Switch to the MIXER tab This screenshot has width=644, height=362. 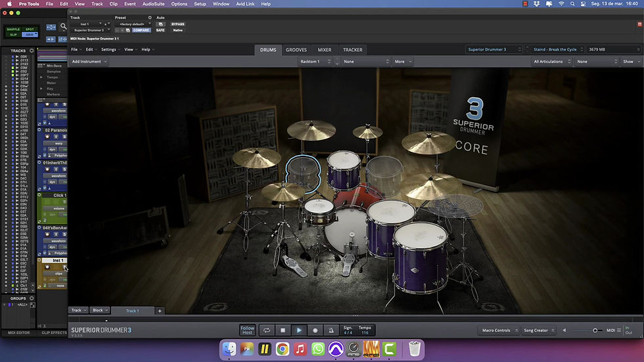click(325, 50)
